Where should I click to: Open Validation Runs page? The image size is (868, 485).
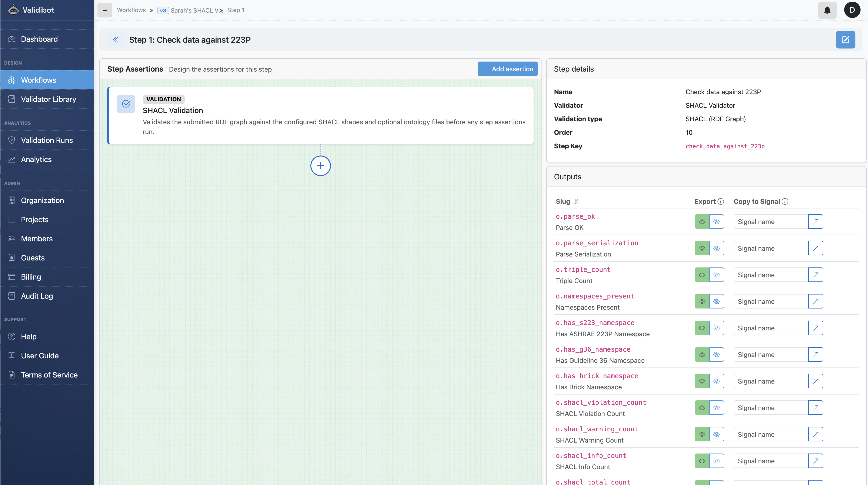[x=47, y=140]
